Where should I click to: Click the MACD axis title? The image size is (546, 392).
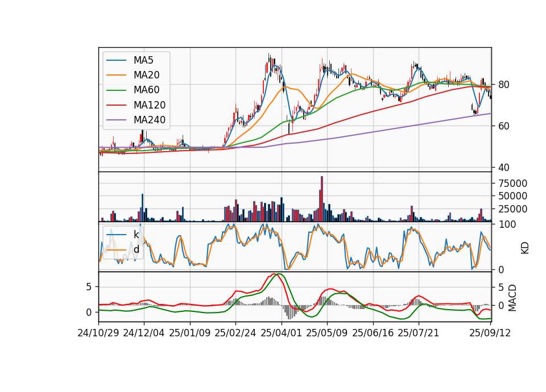click(512, 298)
